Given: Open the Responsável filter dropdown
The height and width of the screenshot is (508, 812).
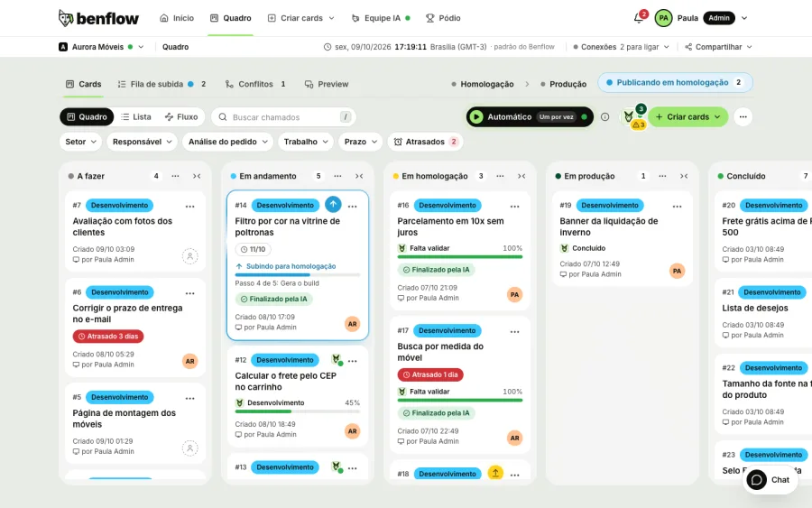Looking at the screenshot, I should [142, 142].
